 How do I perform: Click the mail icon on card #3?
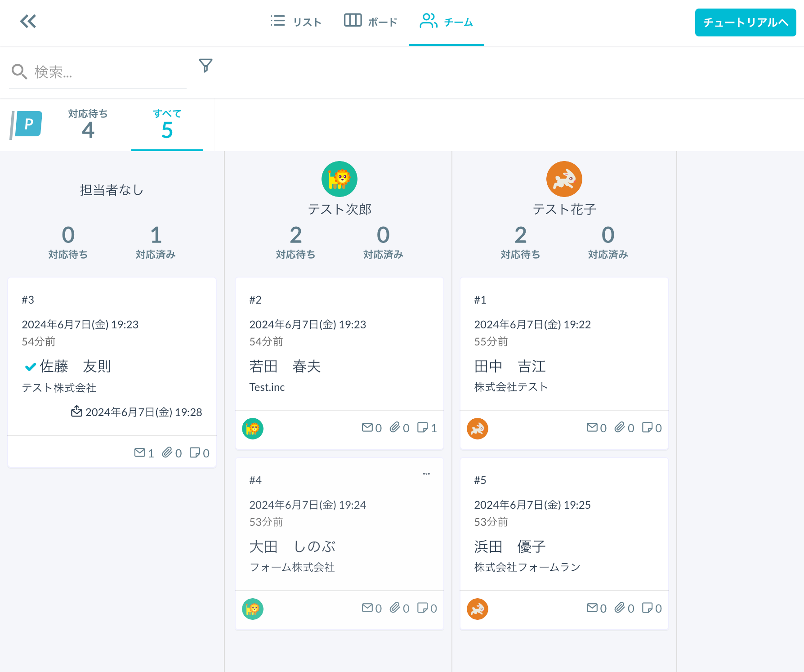coord(139,452)
